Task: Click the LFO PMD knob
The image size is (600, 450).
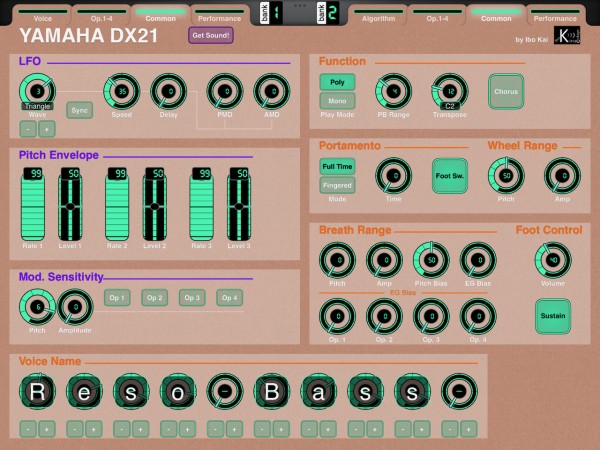Action: [225, 91]
